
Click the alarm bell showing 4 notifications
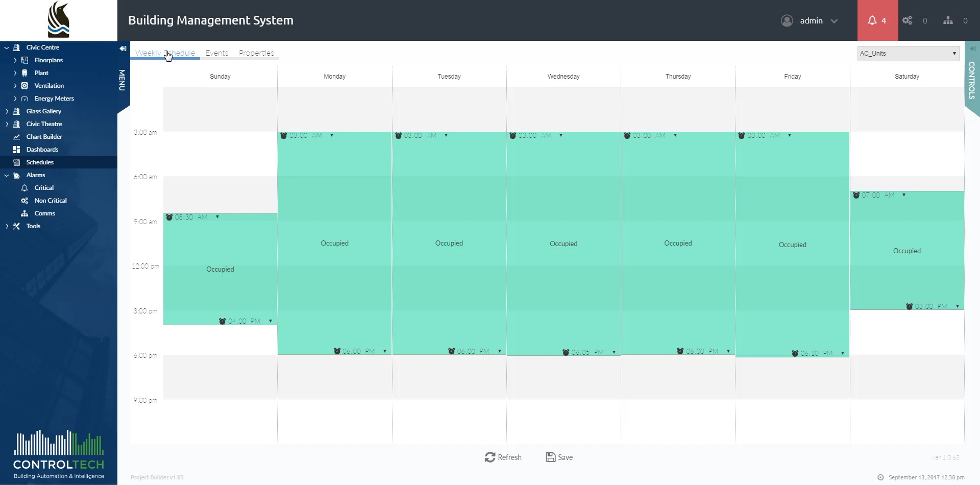click(x=874, y=20)
